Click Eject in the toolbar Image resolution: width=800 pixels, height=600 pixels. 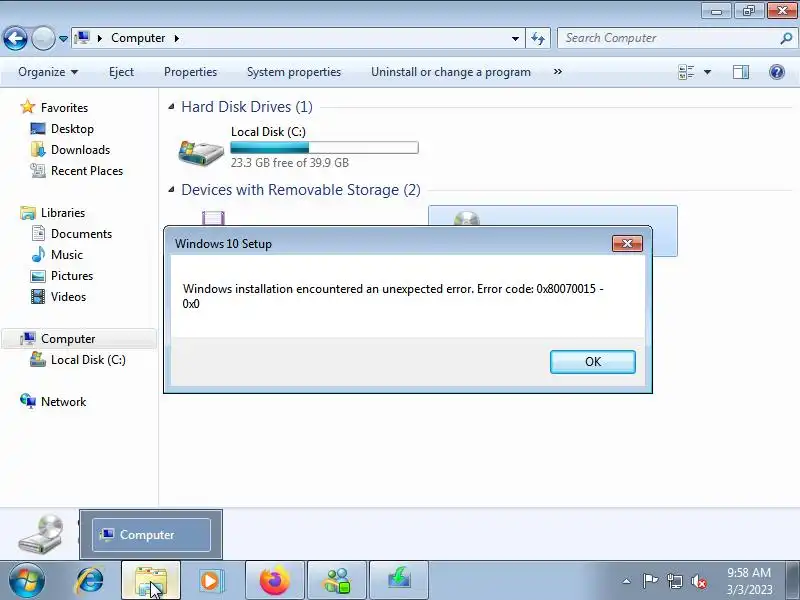point(121,72)
